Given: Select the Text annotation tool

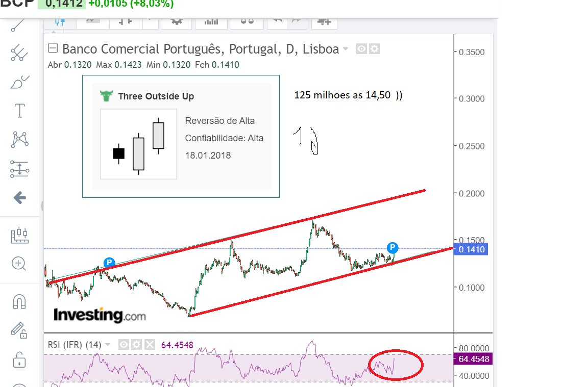Looking at the screenshot, I should point(19,111).
